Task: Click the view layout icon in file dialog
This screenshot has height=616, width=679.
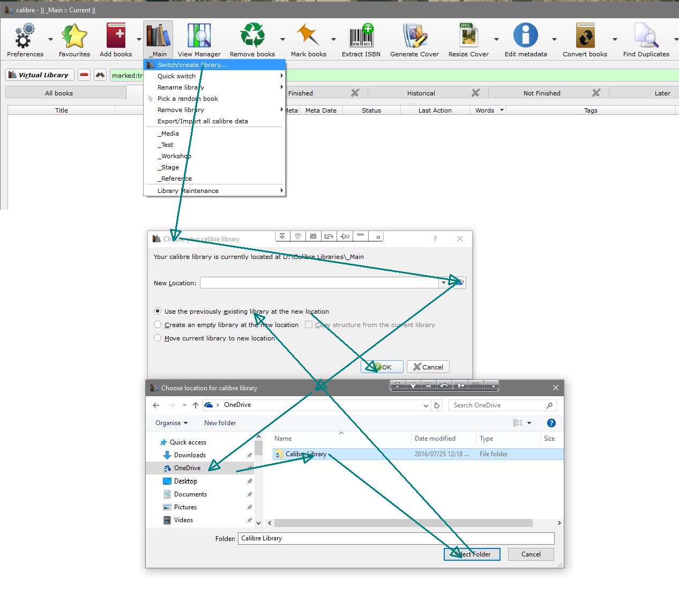Action: [518, 423]
